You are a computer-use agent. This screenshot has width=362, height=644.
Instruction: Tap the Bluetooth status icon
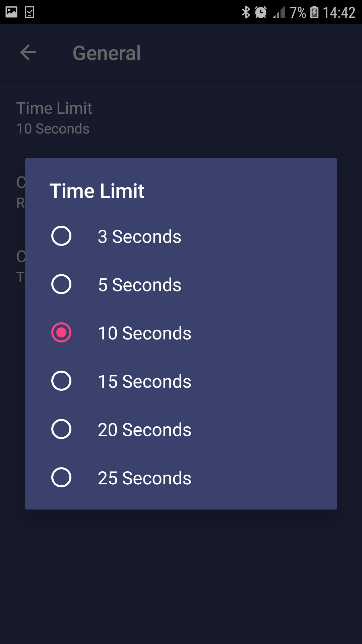tap(246, 12)
